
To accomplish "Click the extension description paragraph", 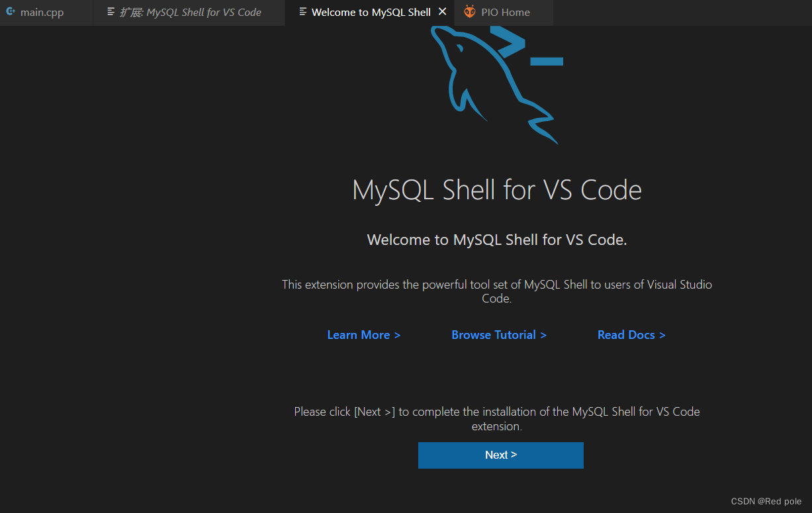I will point(496,291).
